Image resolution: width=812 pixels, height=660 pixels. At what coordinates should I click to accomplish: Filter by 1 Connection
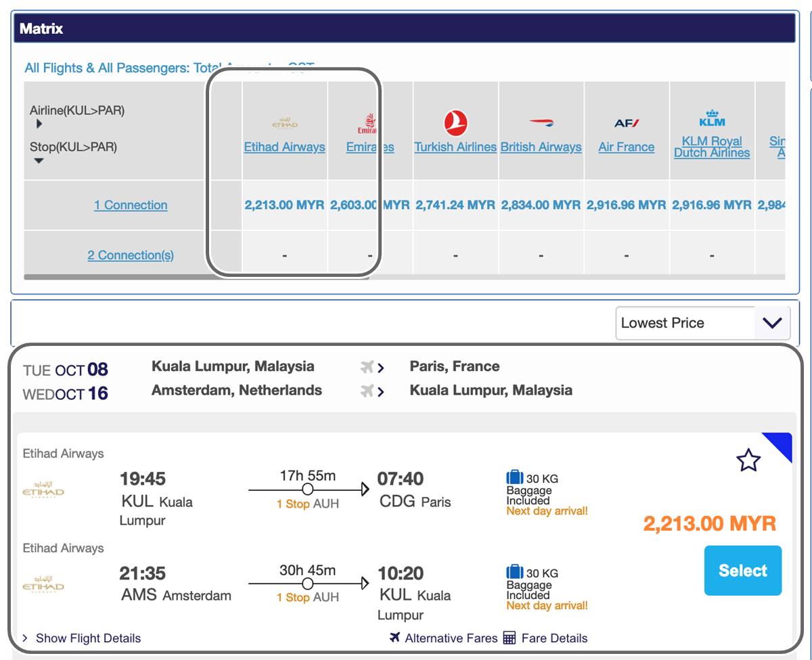pyautogui.click(x=131, y=205)
